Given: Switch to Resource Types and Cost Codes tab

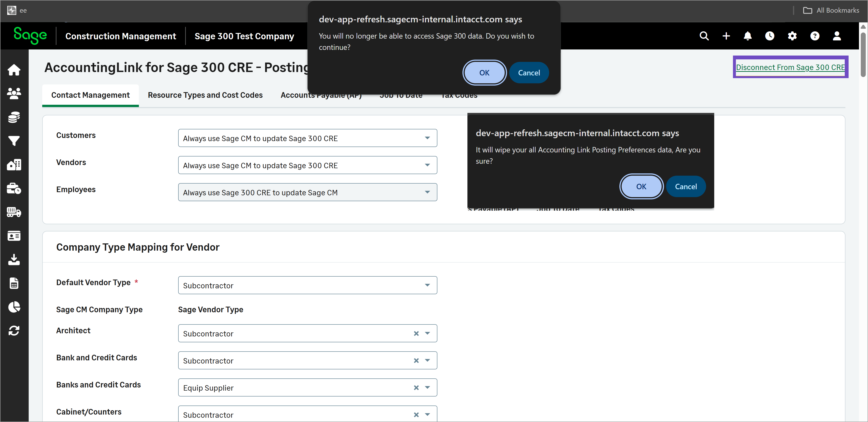Looking at the screenshot, I should [x=205, y=95].
